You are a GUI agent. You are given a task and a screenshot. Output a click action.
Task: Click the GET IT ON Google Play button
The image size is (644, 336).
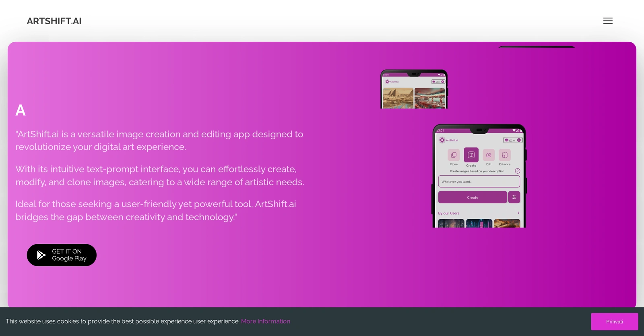click(x=62, y=255)
